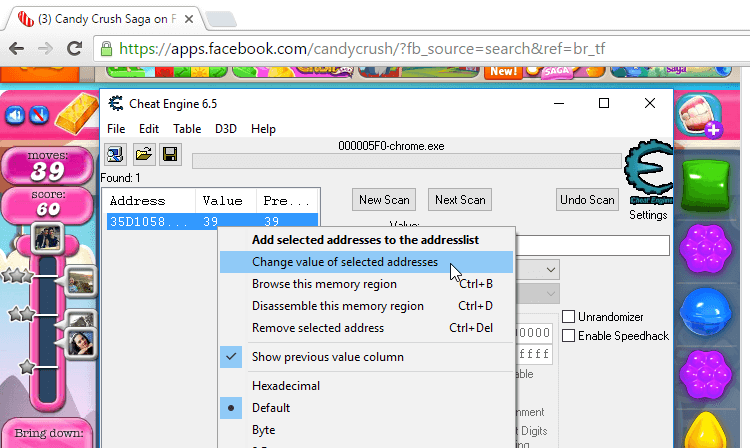The width and height of the screenshot is (750, 448).
Task: Select the blue round candy
Action: (706, 311)
